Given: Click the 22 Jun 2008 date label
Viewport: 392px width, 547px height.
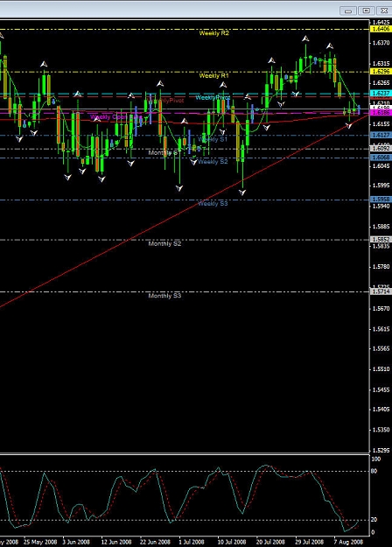Looking at the screenshot, I should click(155, 542).
